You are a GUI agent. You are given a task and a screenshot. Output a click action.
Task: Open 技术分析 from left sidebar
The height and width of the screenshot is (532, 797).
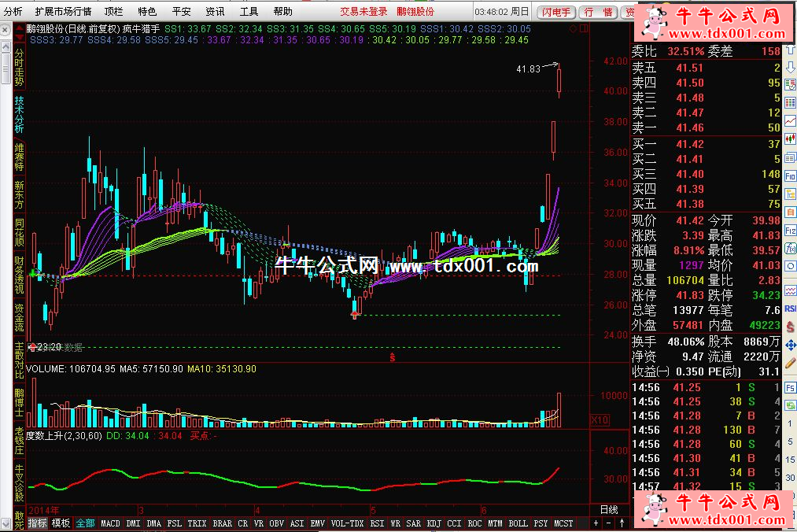coord(20,114)
